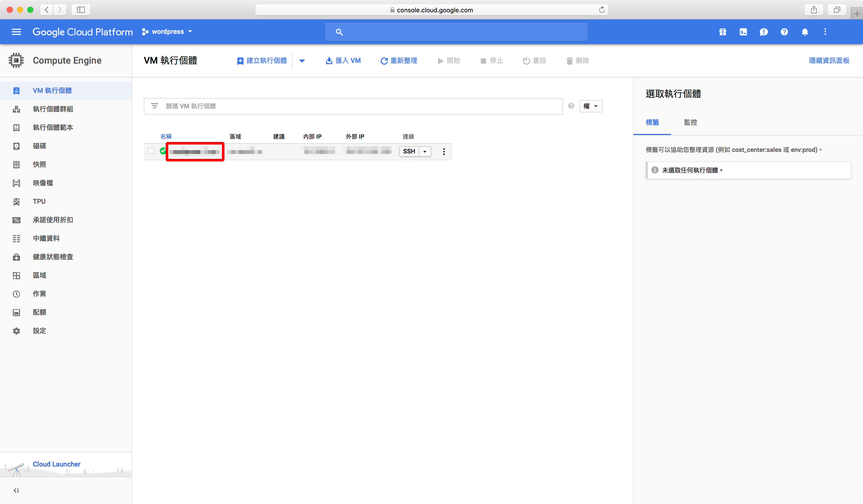The height and width of the screenshot is (504, 863).
Task: Open the gift free trial icon
Action: pyautogui.click(x=723, y=32)
